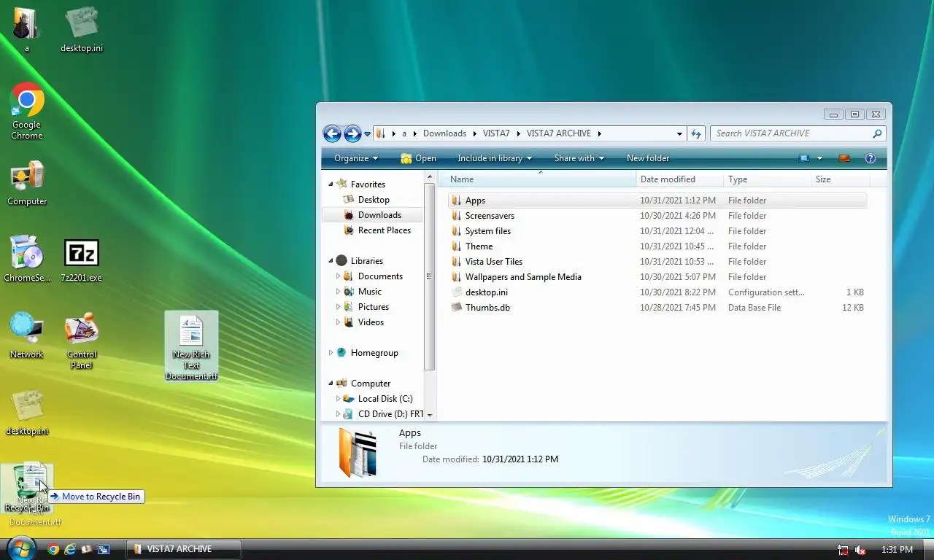Open the Share with dropdown
934x560 pixels.
[x=579, y=158]
